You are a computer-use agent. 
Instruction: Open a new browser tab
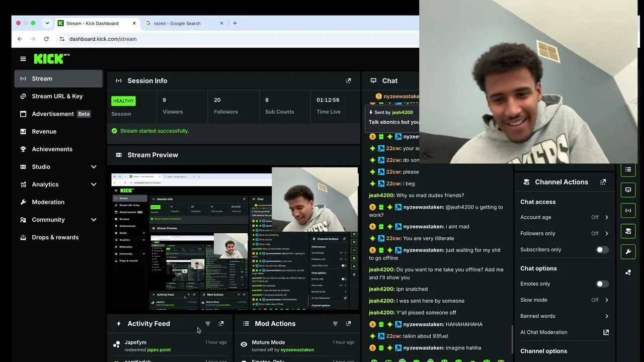(x=234, y=23)
